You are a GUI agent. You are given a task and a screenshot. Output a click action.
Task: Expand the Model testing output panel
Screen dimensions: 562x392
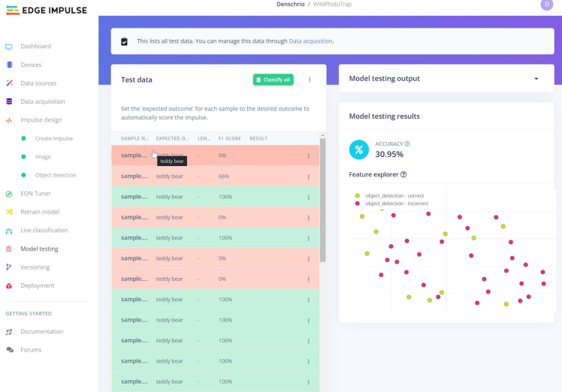[536, 78]
